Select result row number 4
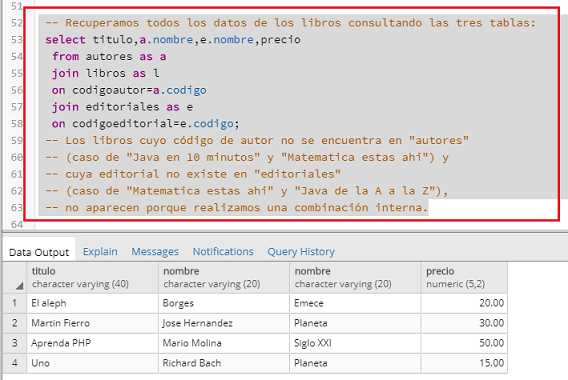Image resolution: width=568 pixels, height=380 pixels. pos(15,363)
